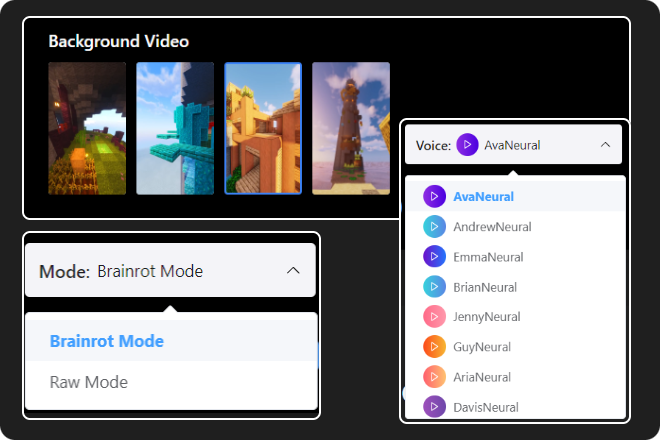Play the JennyNeural voice preview

pos(434,317)
